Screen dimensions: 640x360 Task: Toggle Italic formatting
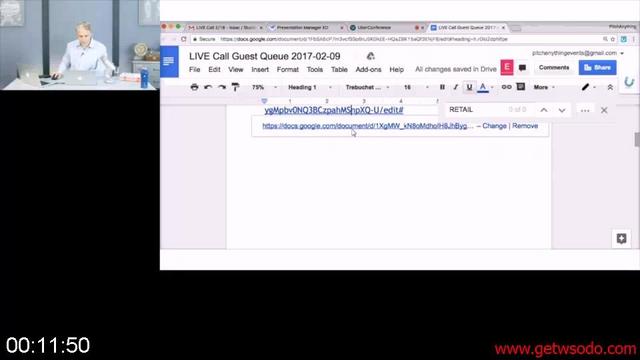tap(456, 87)
